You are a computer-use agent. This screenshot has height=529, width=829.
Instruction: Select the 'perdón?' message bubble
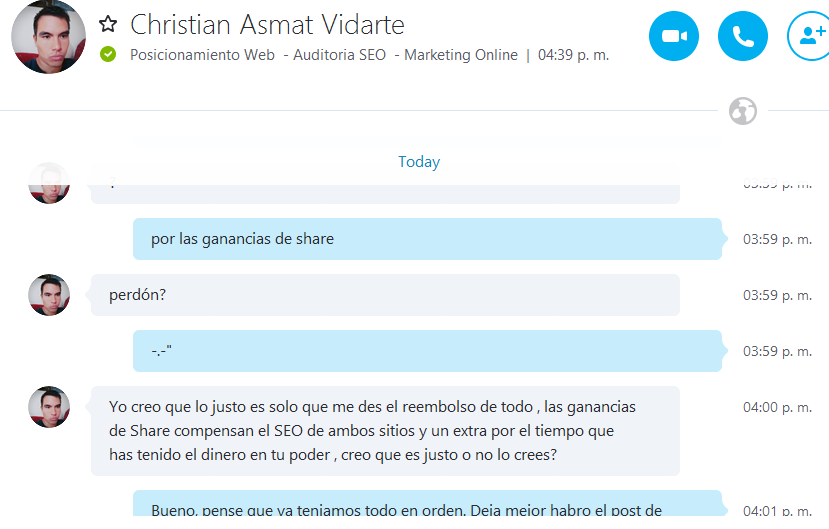385,295
